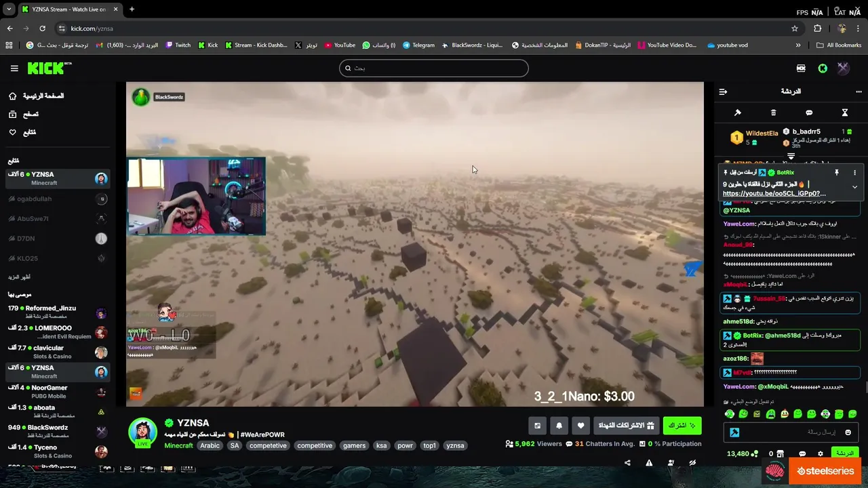Screen dimensions: 868x488
Task: Click the moderator hammer icon in chat toolbar
Action: (738, 113)
